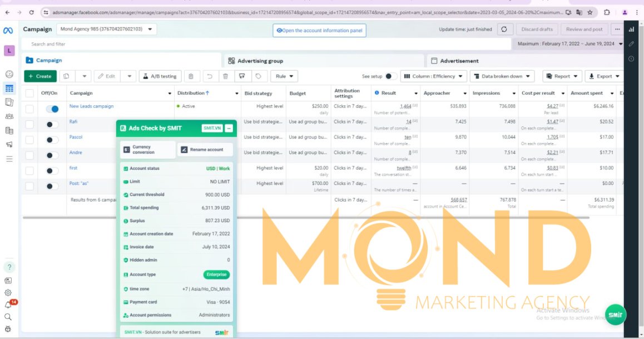The width and height of the screenshot is (644, 339).
Task: Open account overview gauge icon in sidebar
Action: [9, 75]
